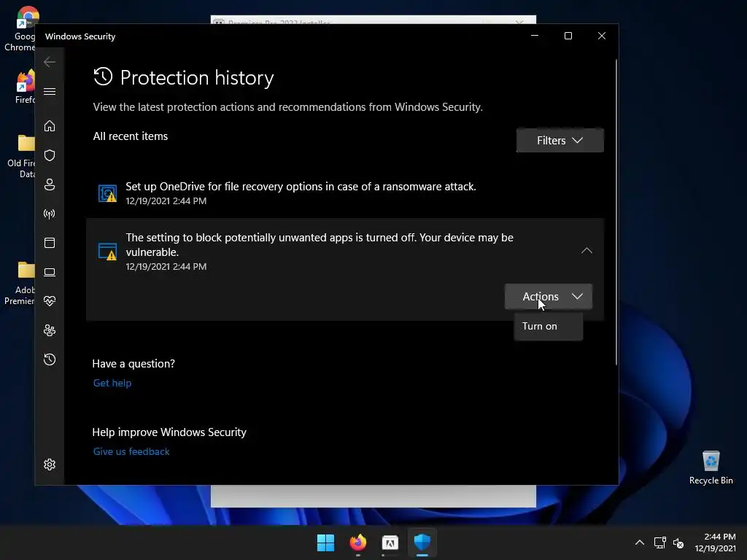
Task: Select the Google Chrome desktop shortcut
Action: (x=19, y=28)
